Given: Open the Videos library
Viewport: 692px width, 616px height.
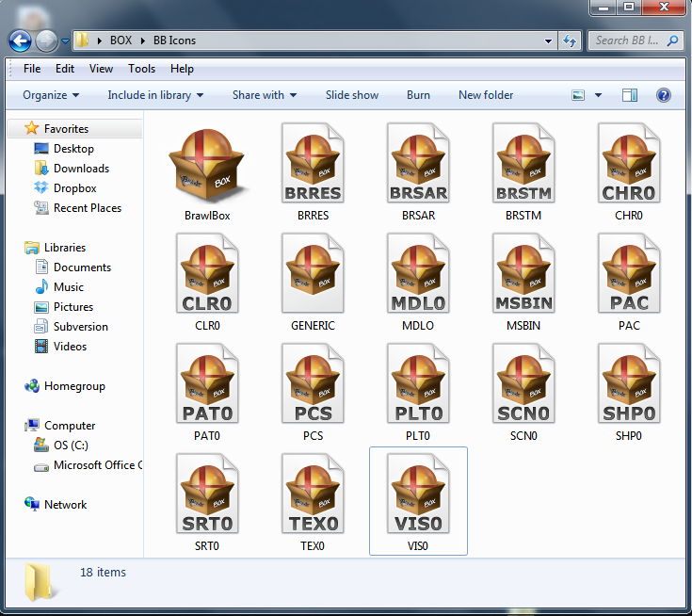Looking at the screenshot, I should point(70,347).
